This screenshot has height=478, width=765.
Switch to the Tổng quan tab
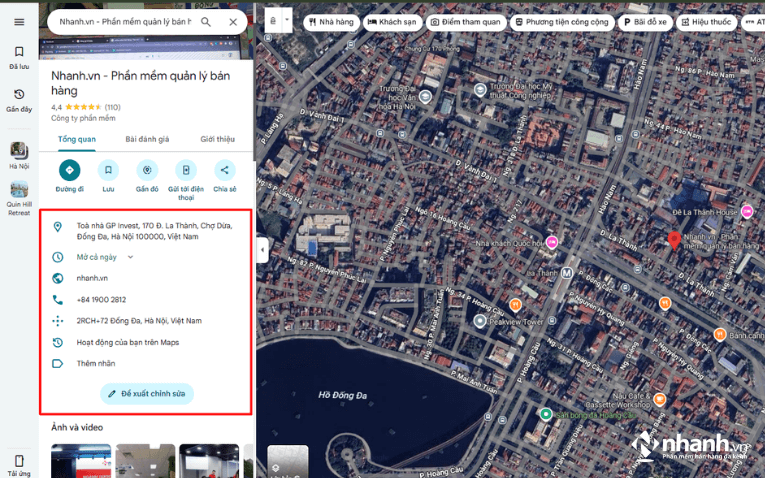77,139
